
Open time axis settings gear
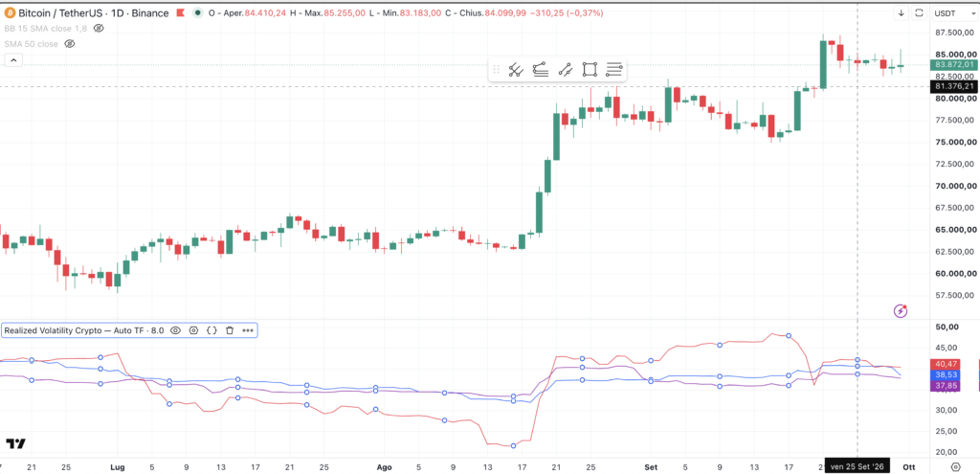pyautogui.click(x=955, y=467)
